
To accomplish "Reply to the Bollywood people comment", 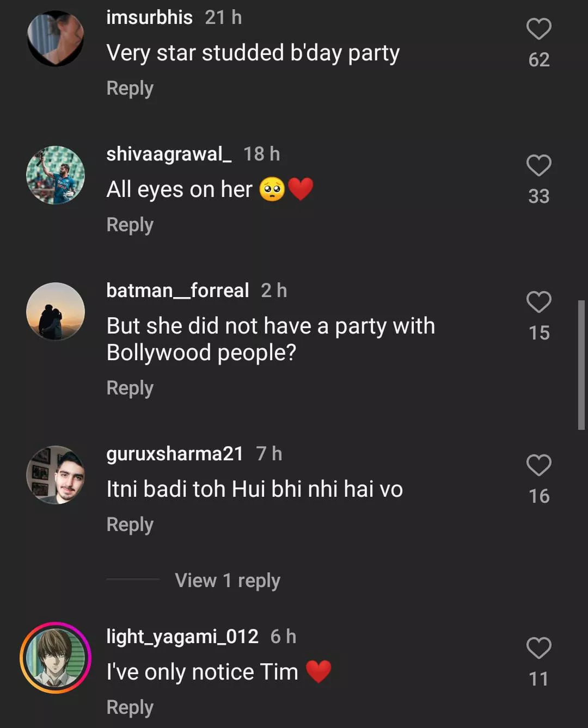I will point(130,388).
